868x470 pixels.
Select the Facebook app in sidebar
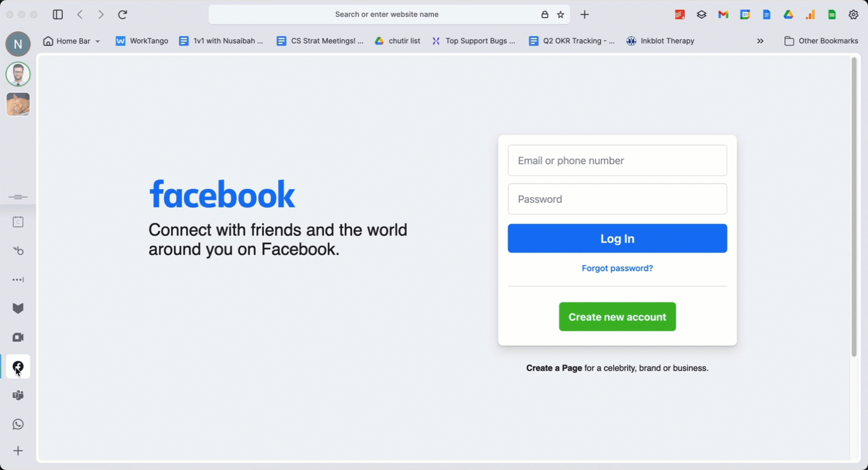(18, 366)
